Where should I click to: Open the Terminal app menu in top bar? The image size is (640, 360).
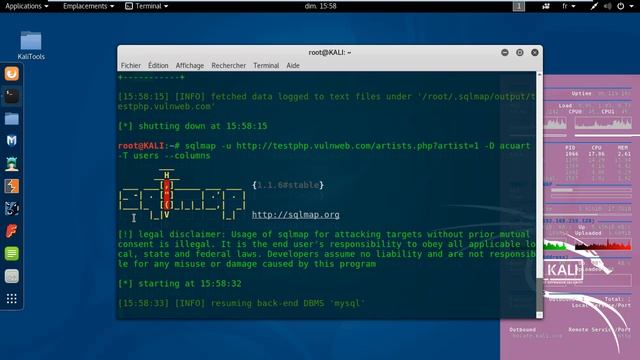(147, 6)
